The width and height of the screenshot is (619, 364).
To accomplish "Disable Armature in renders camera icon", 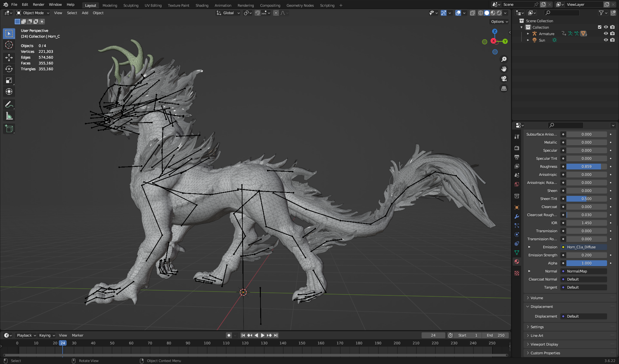I will 612,34.
